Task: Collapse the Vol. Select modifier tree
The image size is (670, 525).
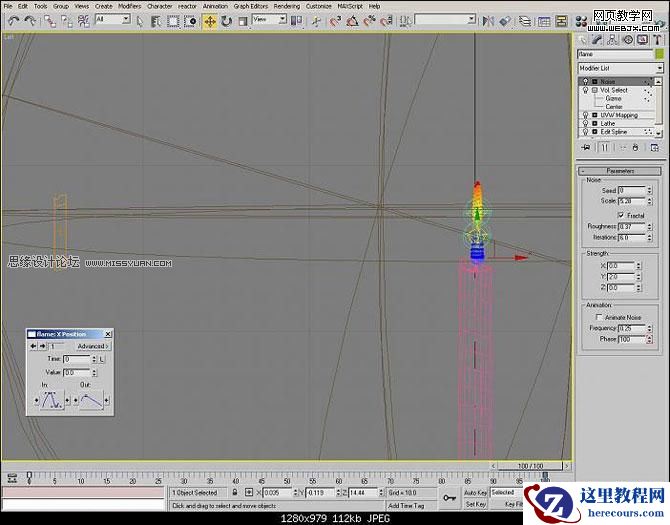Action: [594, 90]
